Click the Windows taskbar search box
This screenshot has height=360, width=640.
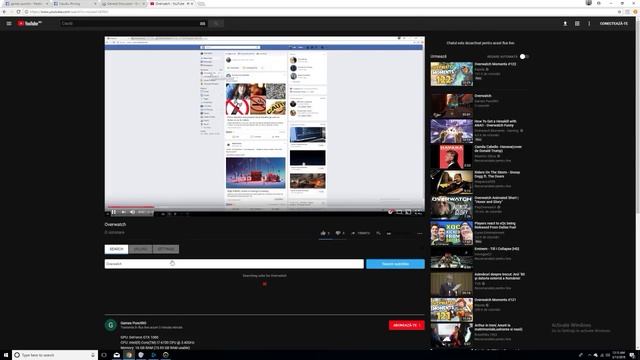[55, 355]
